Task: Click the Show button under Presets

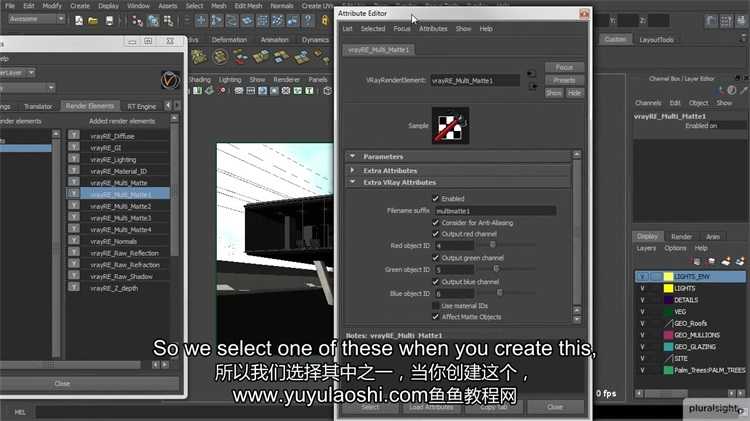Action: pos(554,93)
